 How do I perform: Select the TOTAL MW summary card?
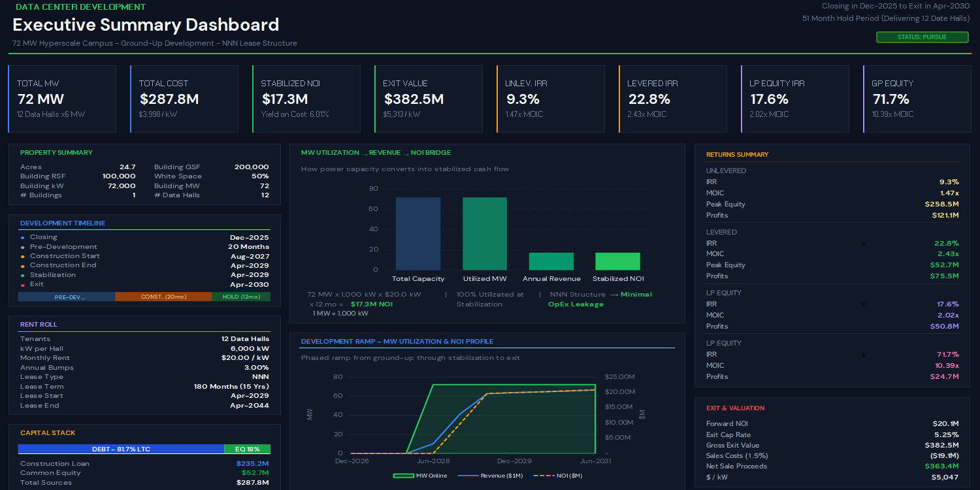tap(62, 99)
